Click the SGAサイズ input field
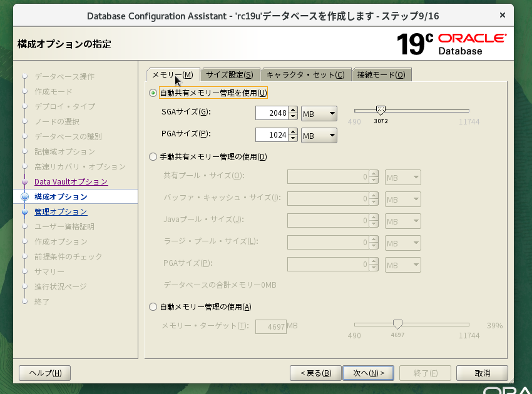 (x=272, y=113)
